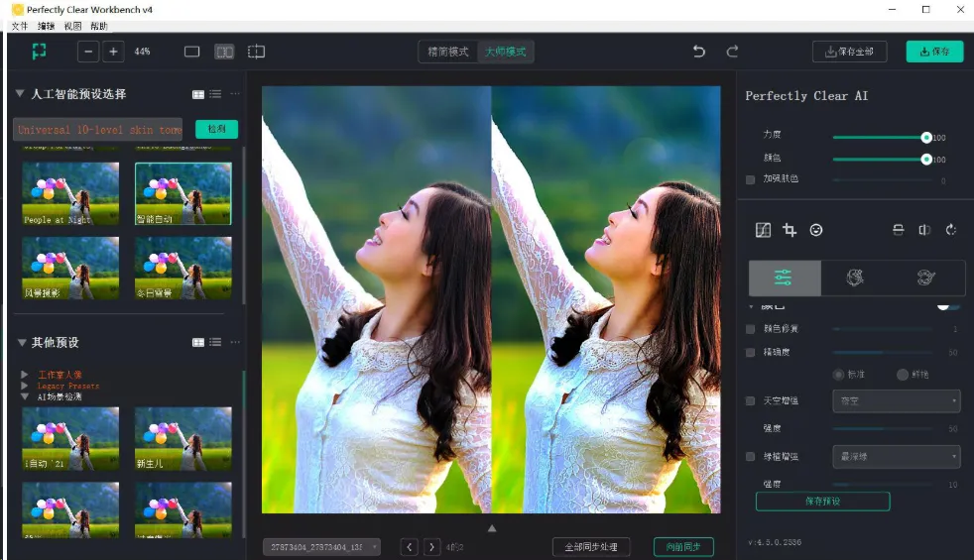
Task: Expand the Legacy Presets group
Action: pyautogui.click(x=24, y=386)
